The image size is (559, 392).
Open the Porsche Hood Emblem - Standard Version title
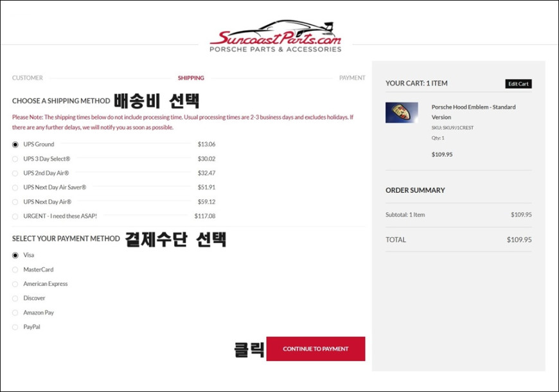474,112
